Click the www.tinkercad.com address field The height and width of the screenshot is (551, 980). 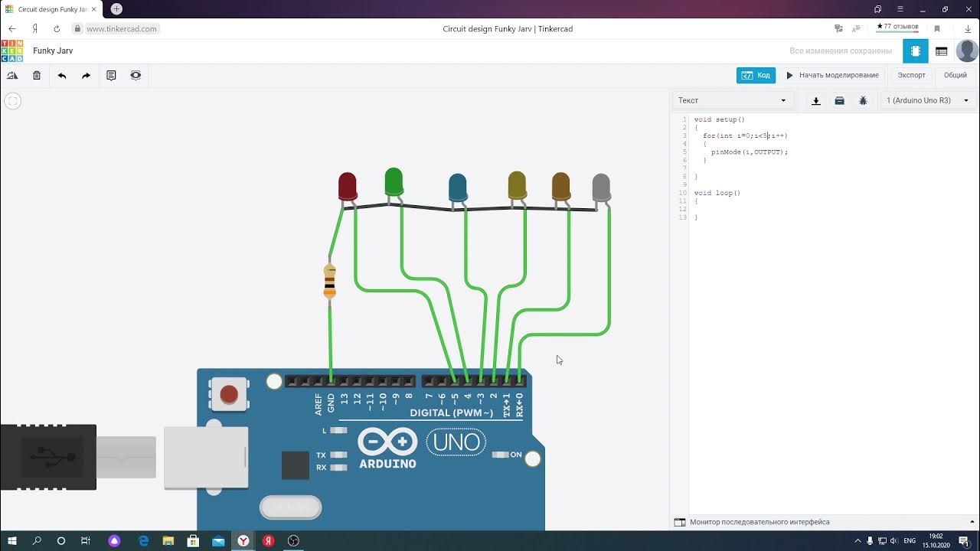click(x=122, y=29)
